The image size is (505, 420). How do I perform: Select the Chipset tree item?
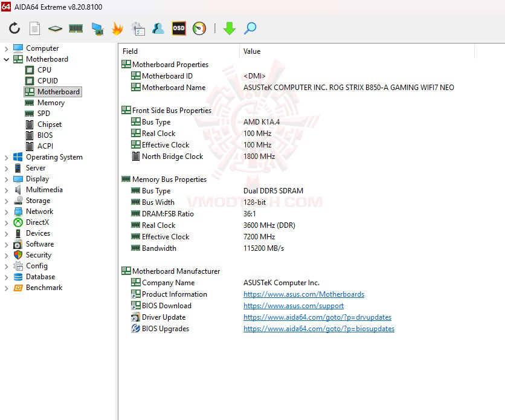[50, 124]
